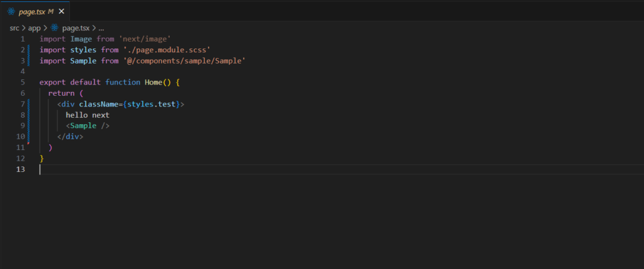Click styles.test in the className attribute
Image resolution: width=644 pixels, height=269 pixels.
tap(153, 104)
